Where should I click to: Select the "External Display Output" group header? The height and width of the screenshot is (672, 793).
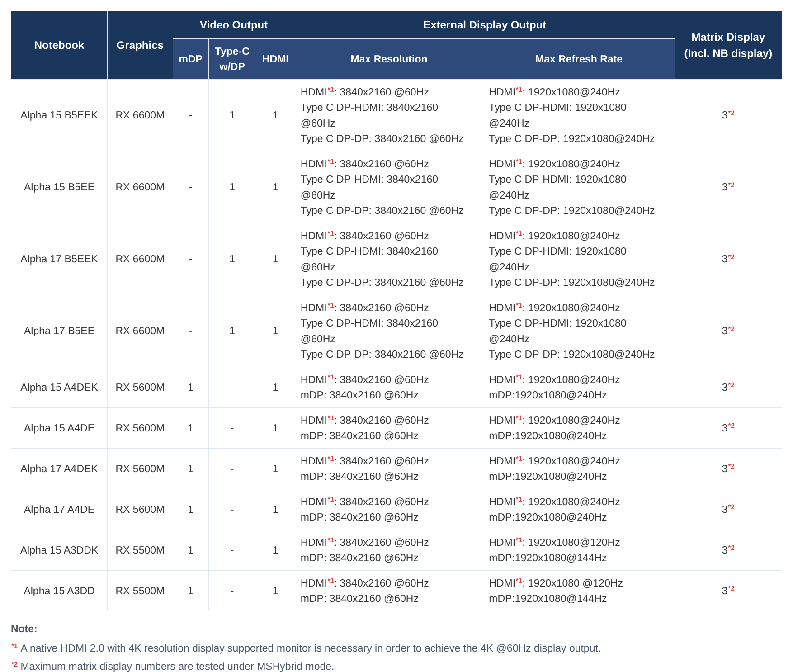coord(485,25)
